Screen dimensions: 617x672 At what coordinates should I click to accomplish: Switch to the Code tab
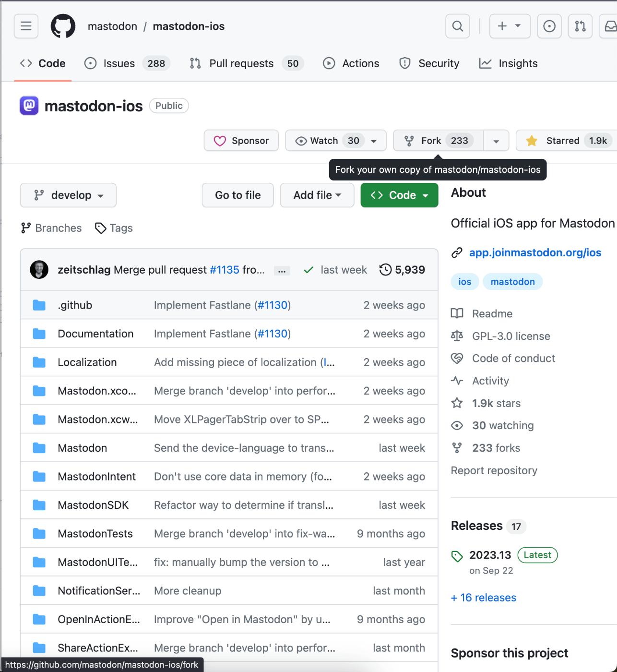[x=43, y=63]
